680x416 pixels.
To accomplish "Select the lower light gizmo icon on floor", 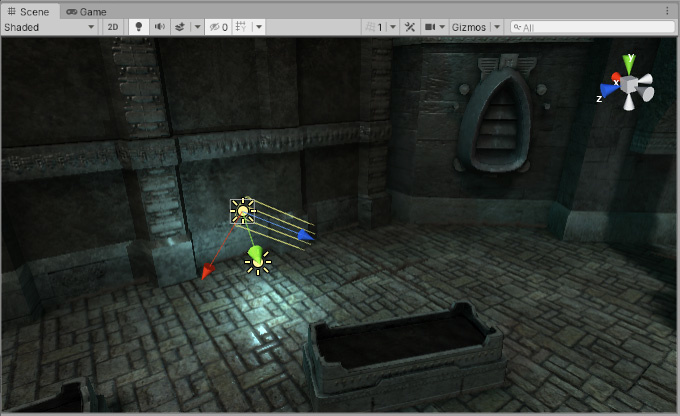I will [x=258, y=261].
